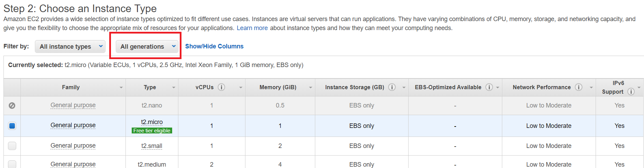Select the t2.small instance checkbox
This screenshot has width=644, height=168.
click(x=12, y=146)
